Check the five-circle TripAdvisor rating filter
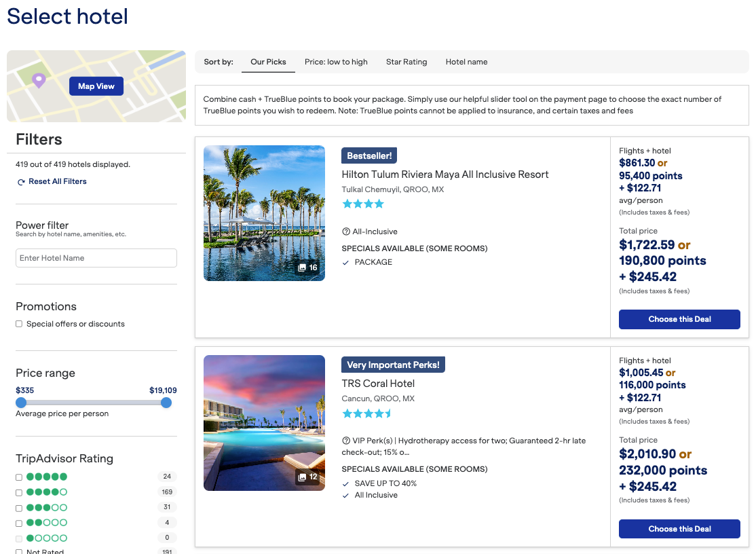 coord(19,477)
